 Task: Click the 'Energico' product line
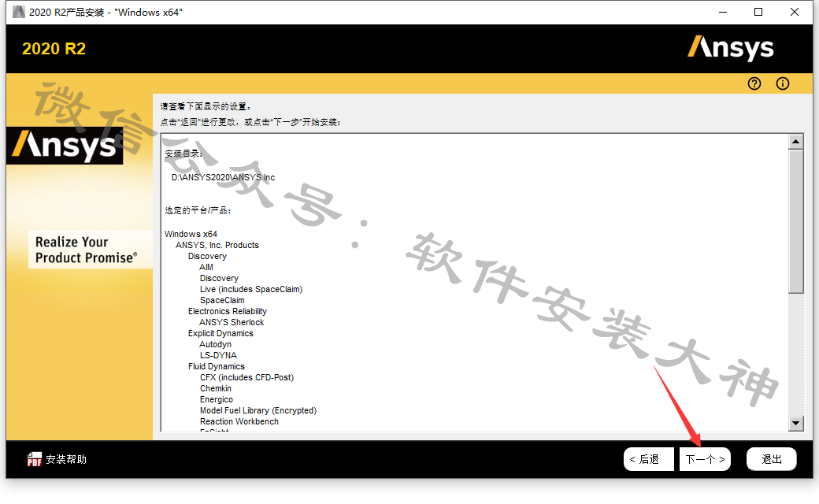217,399
